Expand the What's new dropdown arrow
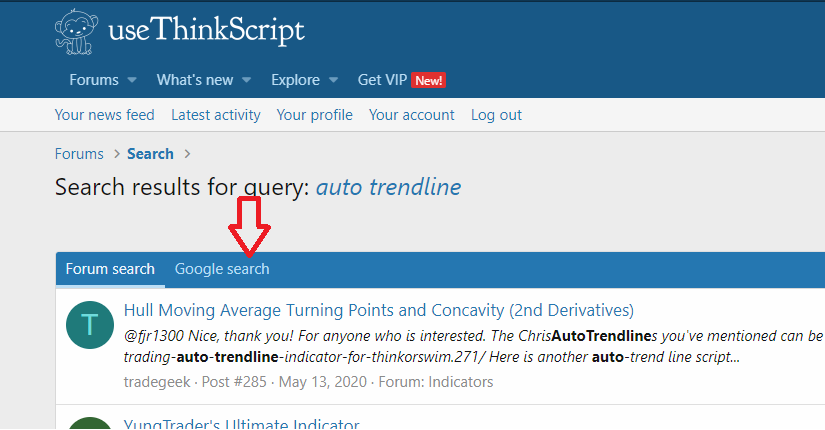The image size is (825, 430). click(x=246, y=80)
